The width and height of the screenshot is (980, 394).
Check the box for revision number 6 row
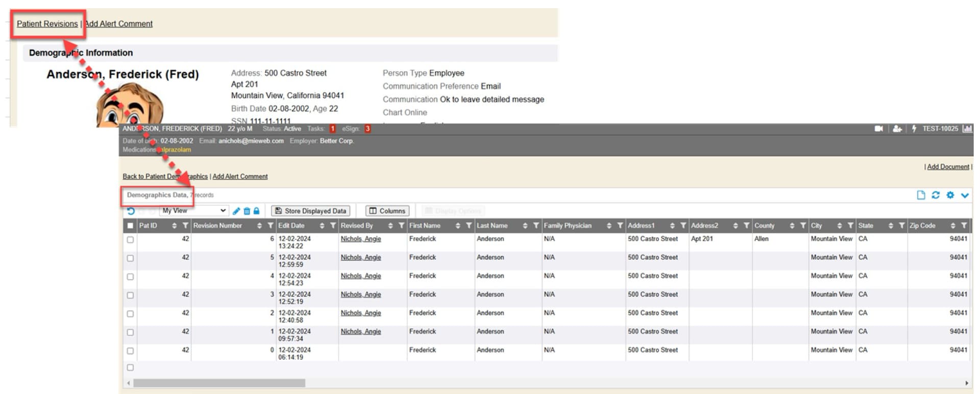pos(130,240)
